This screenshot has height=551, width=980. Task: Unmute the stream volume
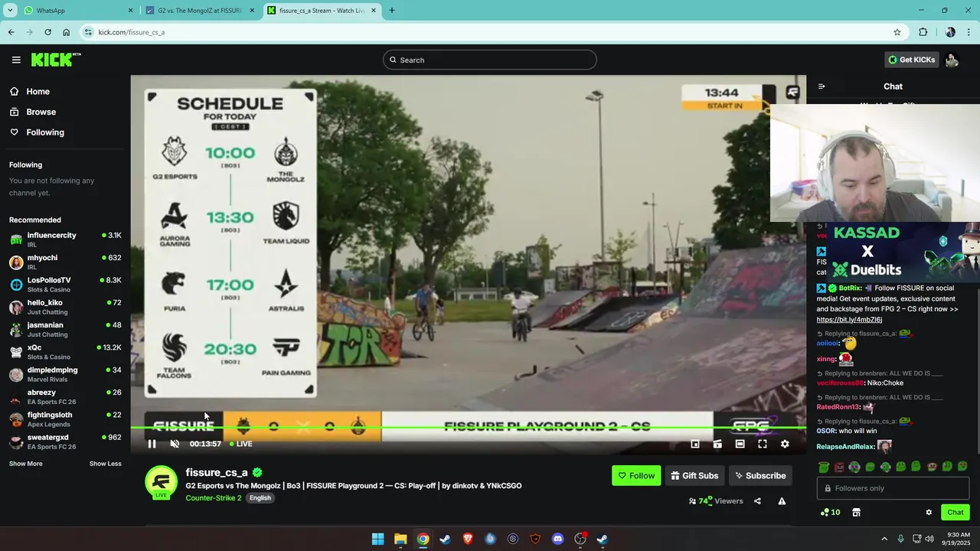pyautogui.click(x=175, y=444)
